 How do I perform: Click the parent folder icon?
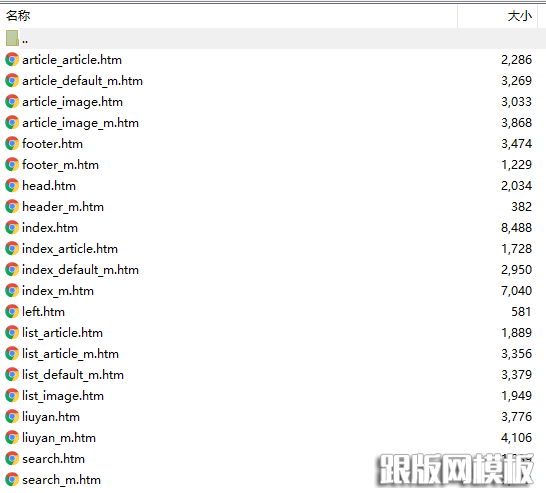[12, 38]
